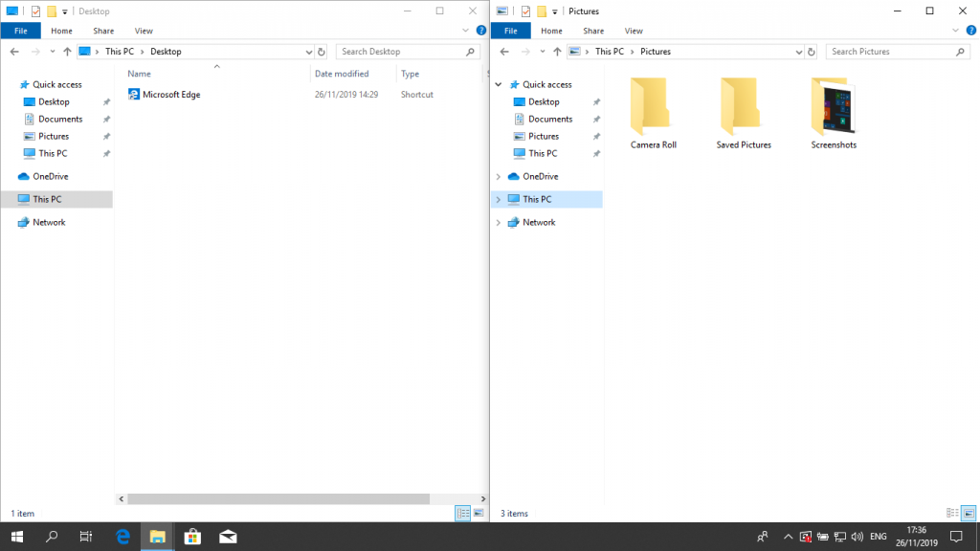This screenshot has width=980, height=551.
Task: Refresh the Desktop window address bar
Action: click(x=322, y=52)
